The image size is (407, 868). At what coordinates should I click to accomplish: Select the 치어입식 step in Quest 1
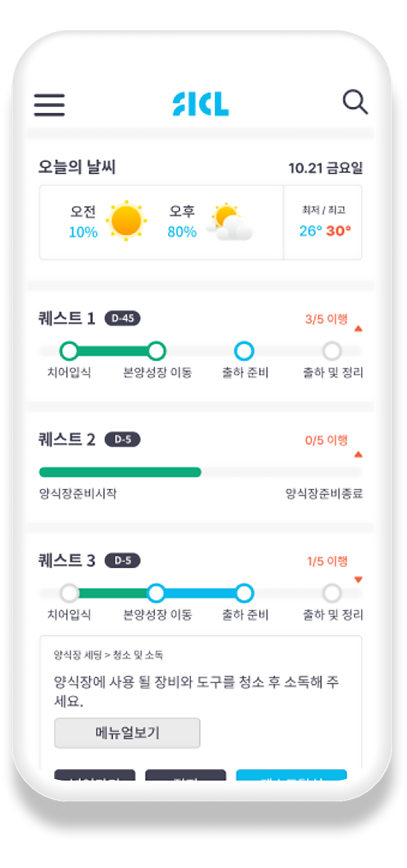pos(69,351)
